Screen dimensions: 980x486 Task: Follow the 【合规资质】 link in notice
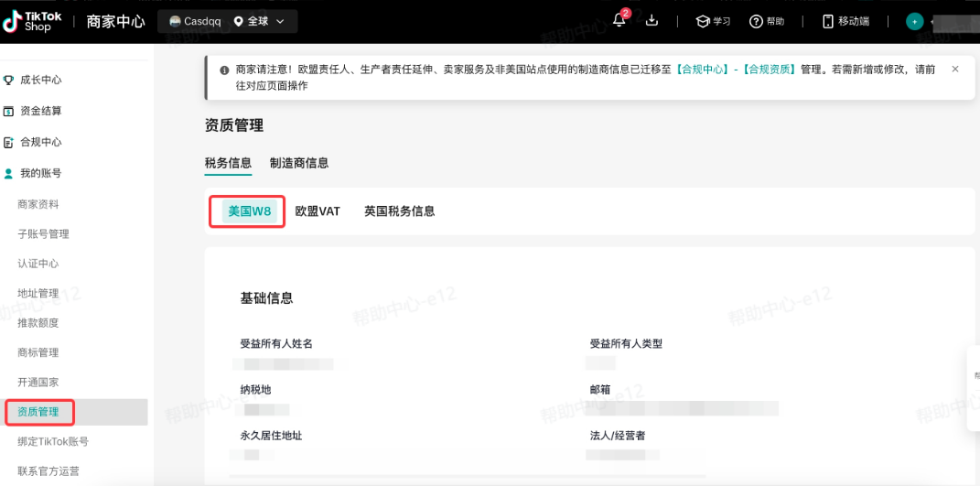[770, 70]
